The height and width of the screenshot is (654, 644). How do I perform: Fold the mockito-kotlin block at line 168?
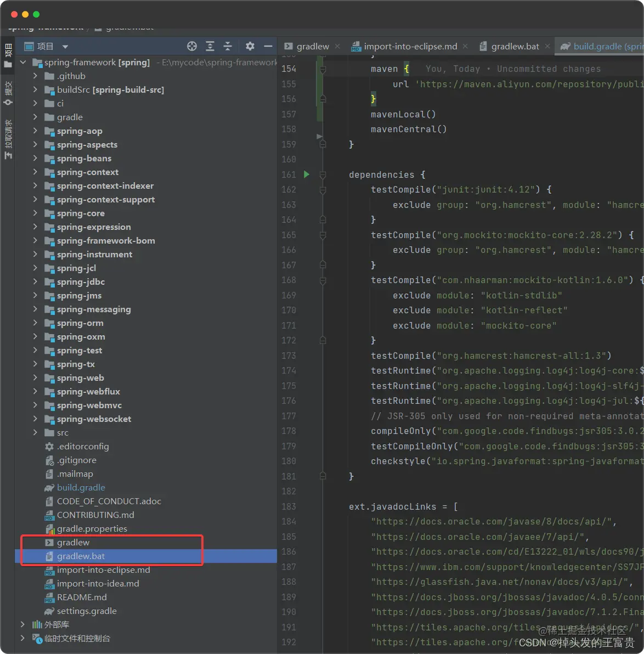pos(323,280)
